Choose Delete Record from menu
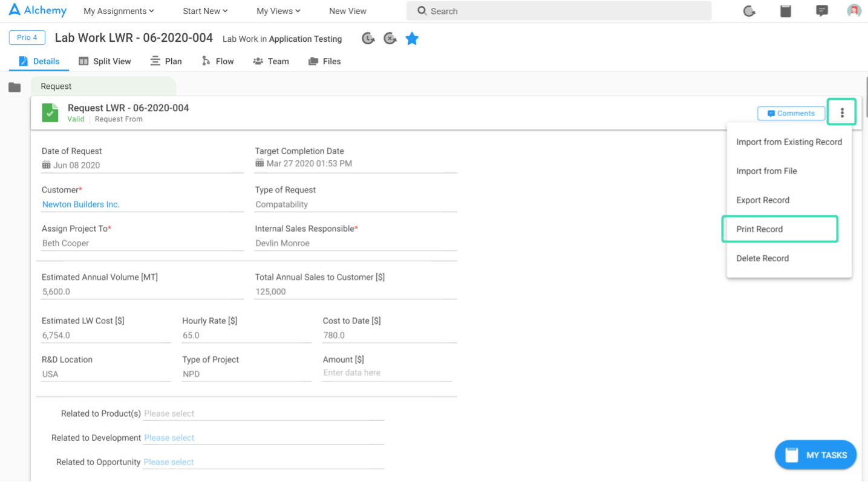The height and width of the screenshot is (482, 868). pos(789,258)
